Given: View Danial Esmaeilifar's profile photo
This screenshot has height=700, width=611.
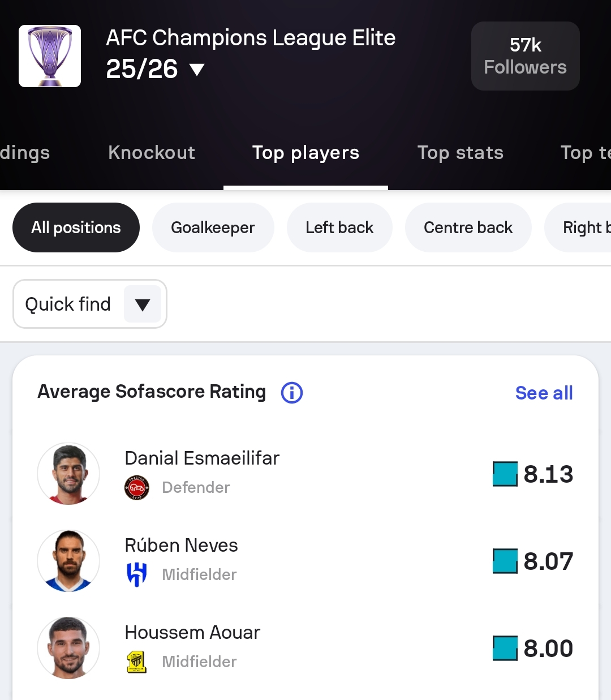Looking at the screenshot, I should [x=68, y=474].
